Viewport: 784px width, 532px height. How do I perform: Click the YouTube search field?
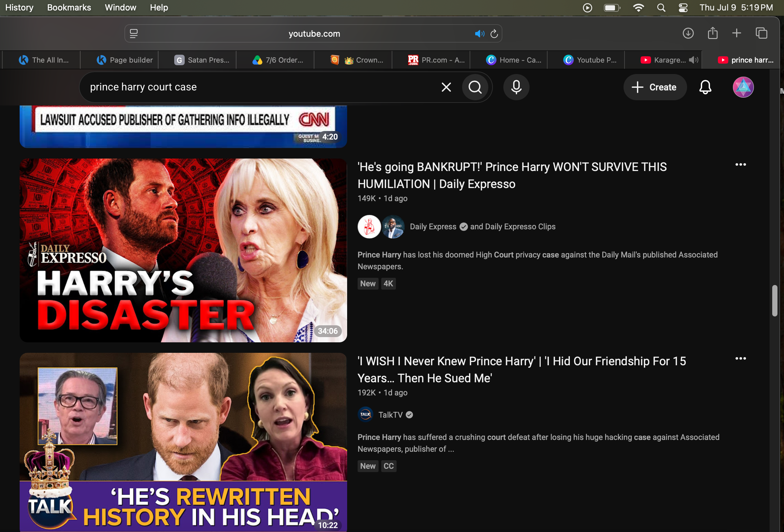pos(260,87)
